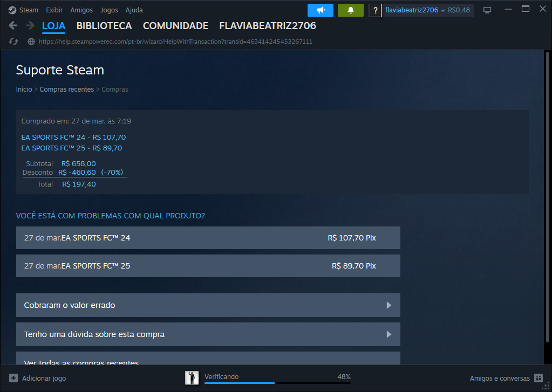Click the back navigation arrow

13,26
